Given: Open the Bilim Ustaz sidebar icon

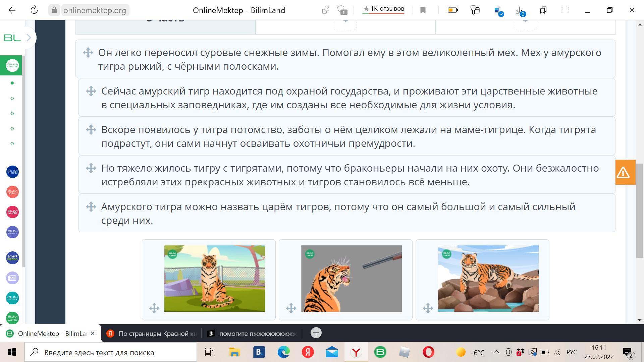Looking at the screenshot, I should (12, 192).
